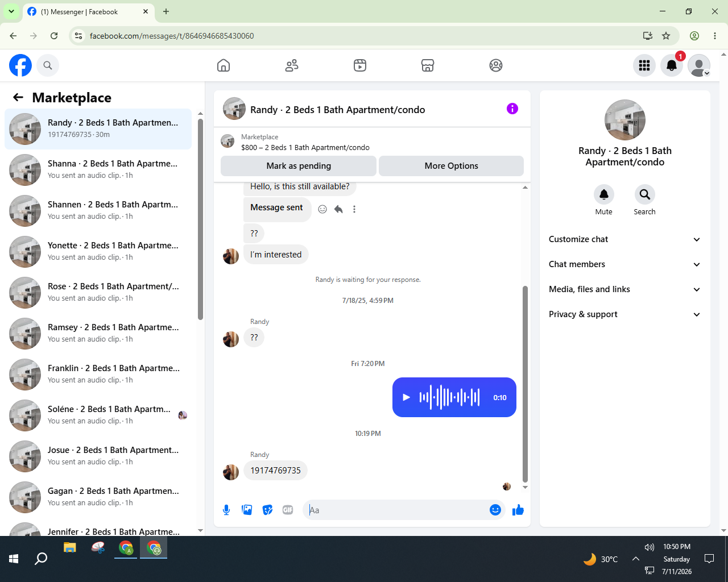Expand the Media, files and links section
The height and width of the screenshot is (582, 728).
(x=625, y=289)
